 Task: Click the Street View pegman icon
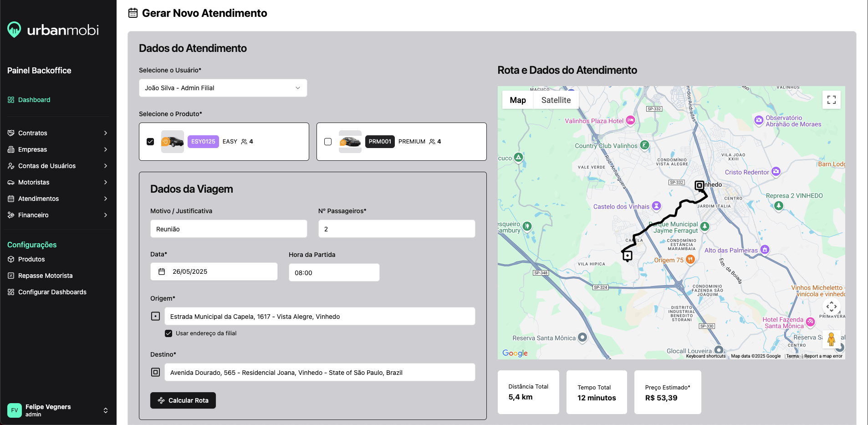point(831,339)
